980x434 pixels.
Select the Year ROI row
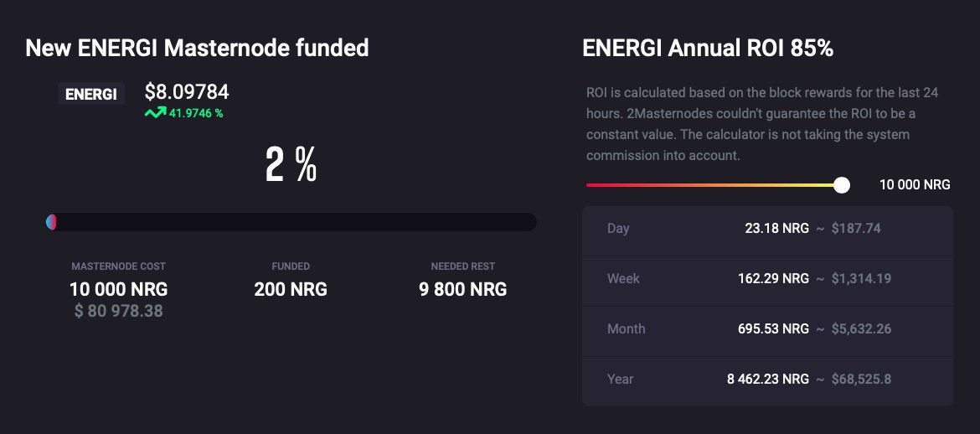coord(767,379)
